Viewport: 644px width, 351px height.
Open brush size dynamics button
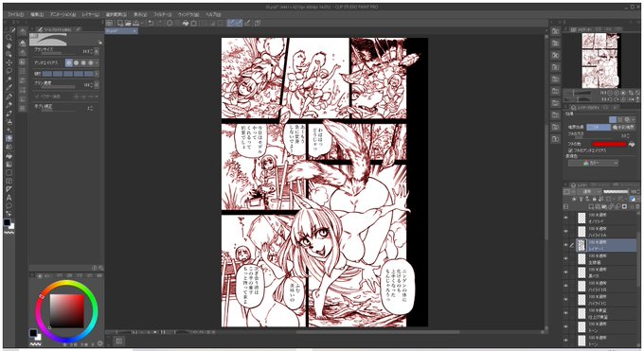coord(97,51)
